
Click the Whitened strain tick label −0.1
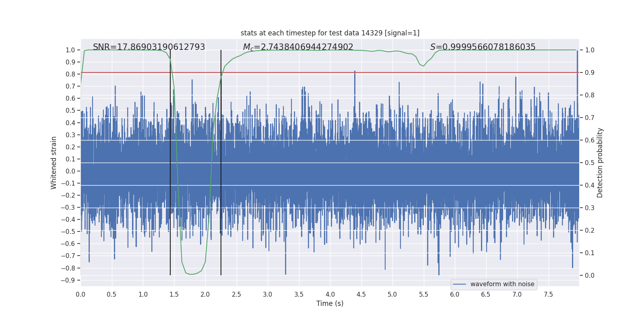pos(68,183)
